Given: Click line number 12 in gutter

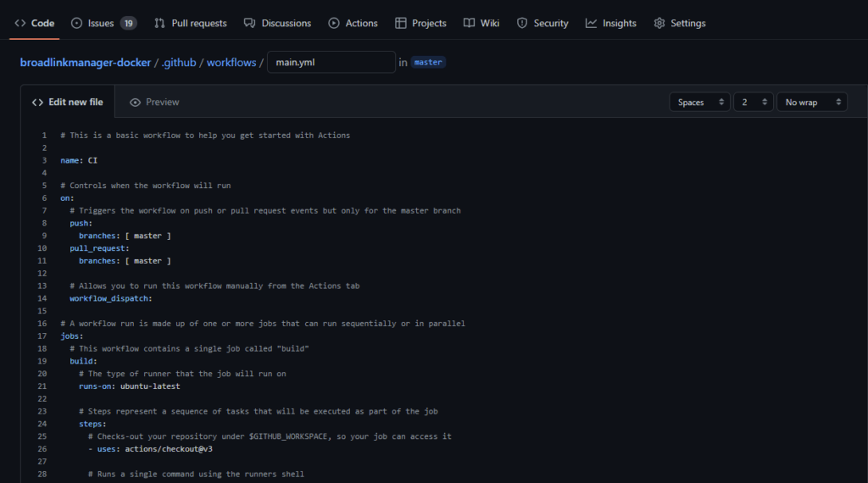Looking at the screenshot, I should click(x=42, y=274).
